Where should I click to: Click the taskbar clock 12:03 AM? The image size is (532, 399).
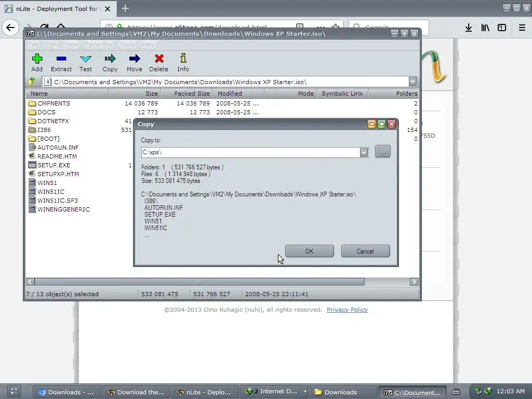pyautogui.click(x=511, y=391)
